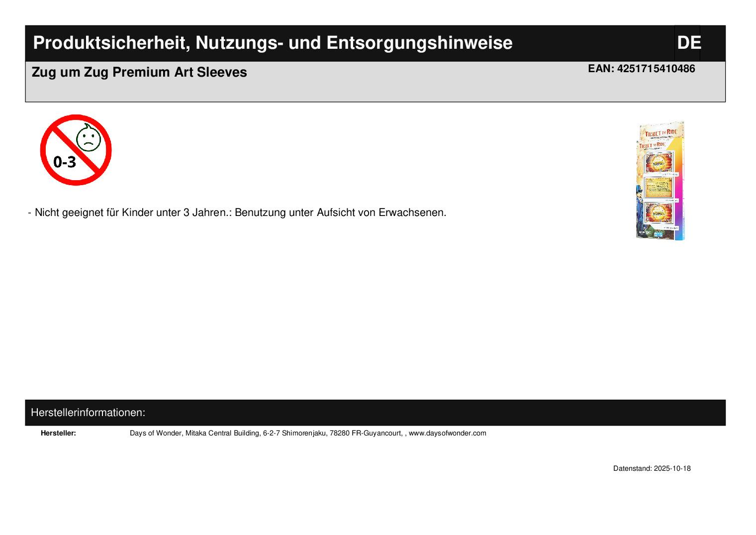The height and width of the screenshot is (535, 756).
Task: Select the 'Zug um Zug Premium Art Sleeves' title
Action: coord(139,72)
